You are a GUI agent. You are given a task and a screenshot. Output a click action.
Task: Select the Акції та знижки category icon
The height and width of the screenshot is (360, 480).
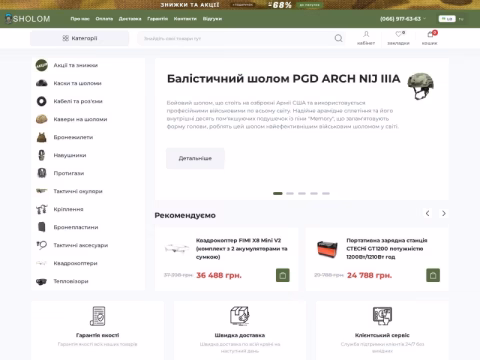click(x=42, y=65)
